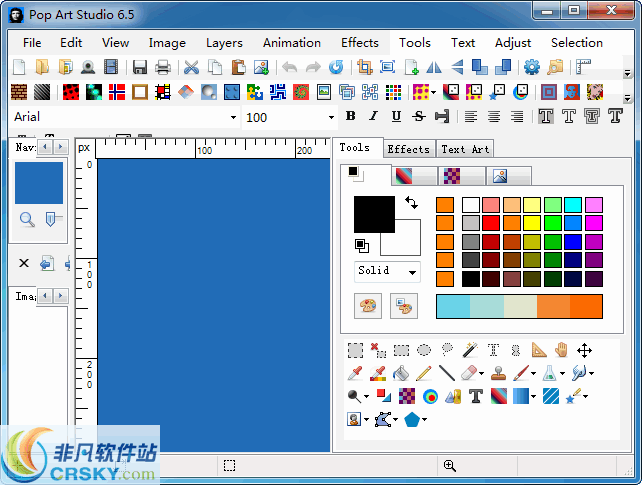Click the Nav panel right arrow
Image resolution: width=642 pixels, height=485 pixels.
pyautogui.click(x=61, y=147)
